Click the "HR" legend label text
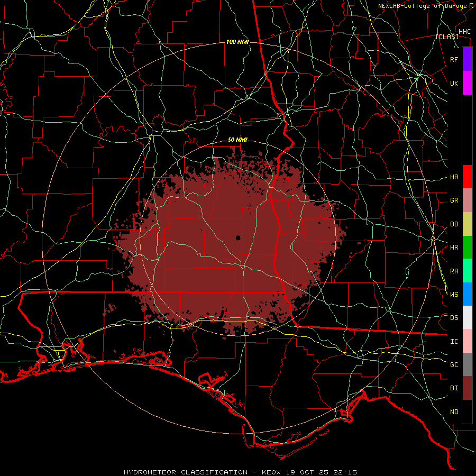The width and height of the screenshot is (476, 476). 454,248
